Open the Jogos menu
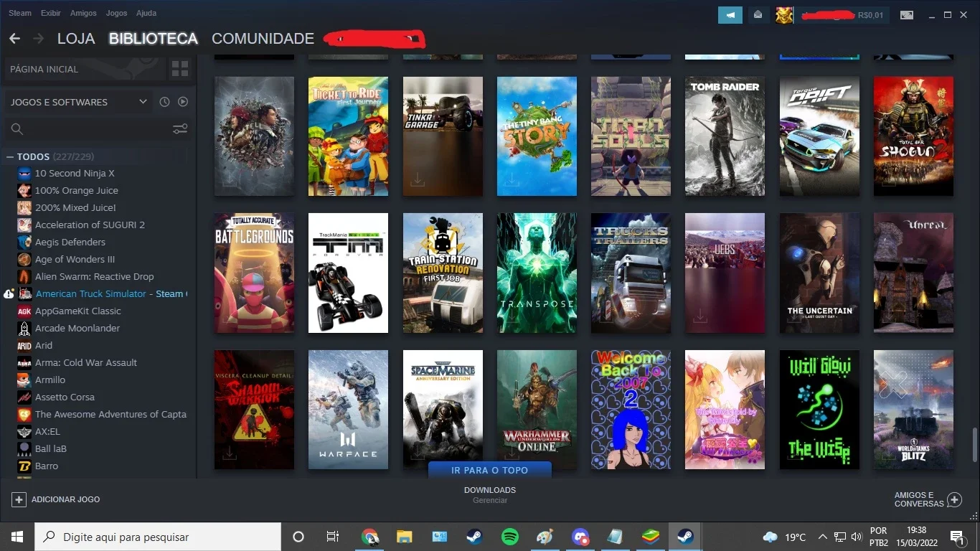This screenshot has width=980, height=551. click(x=116, y=13)
